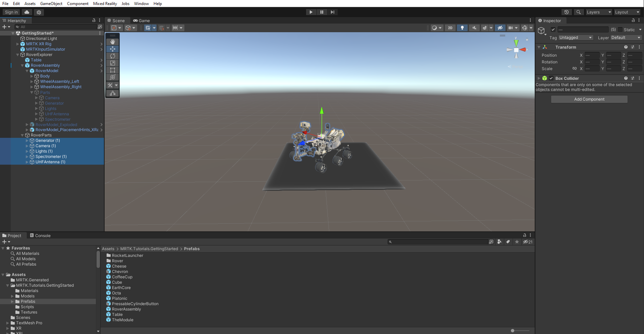Click the Step forward button

click(x=332, y=12)
